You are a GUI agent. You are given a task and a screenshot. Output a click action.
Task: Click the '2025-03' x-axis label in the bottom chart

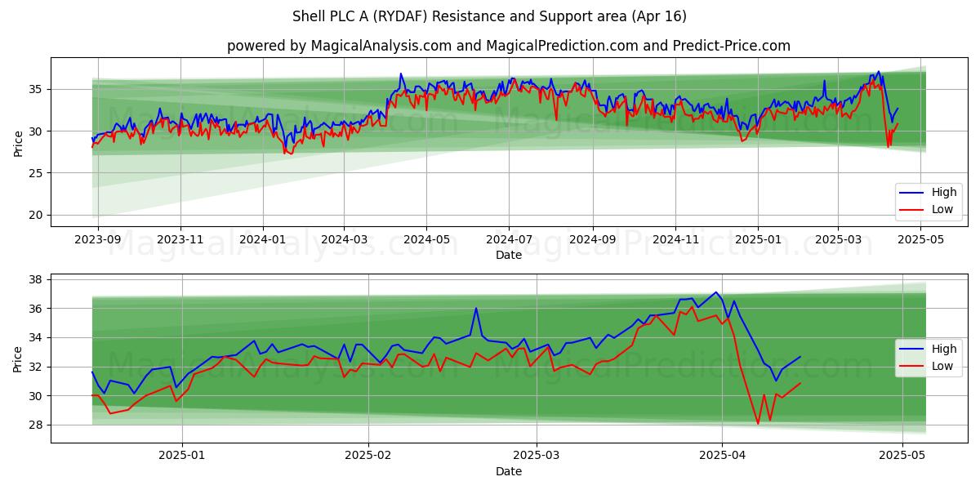point(537,457)
